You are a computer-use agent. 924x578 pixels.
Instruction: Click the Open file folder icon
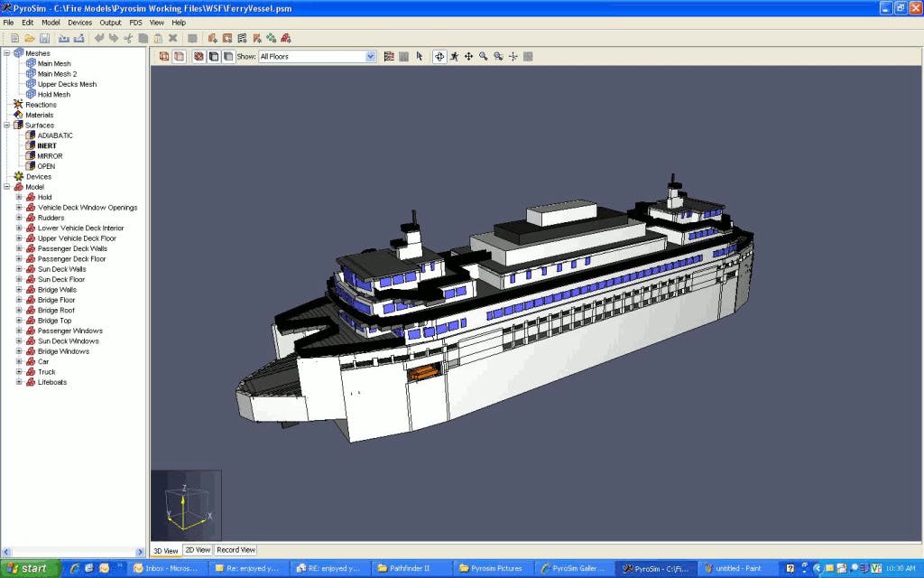point(29,38)
